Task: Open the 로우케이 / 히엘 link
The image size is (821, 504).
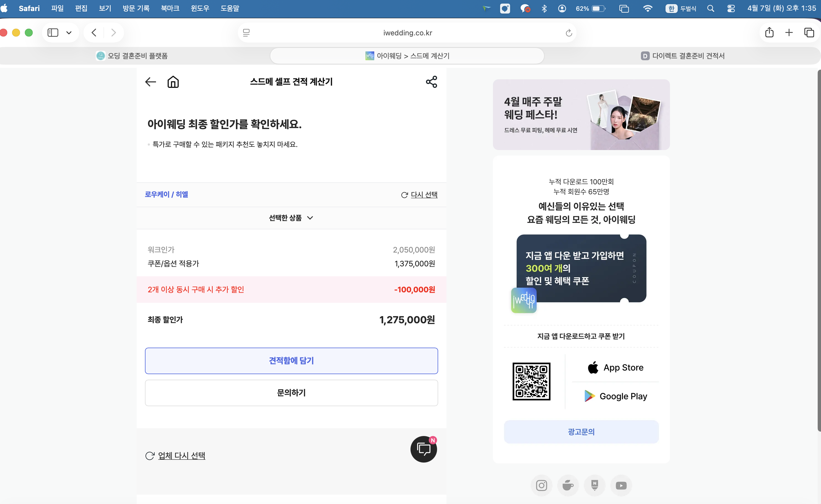Action: [x=166, y=194]
